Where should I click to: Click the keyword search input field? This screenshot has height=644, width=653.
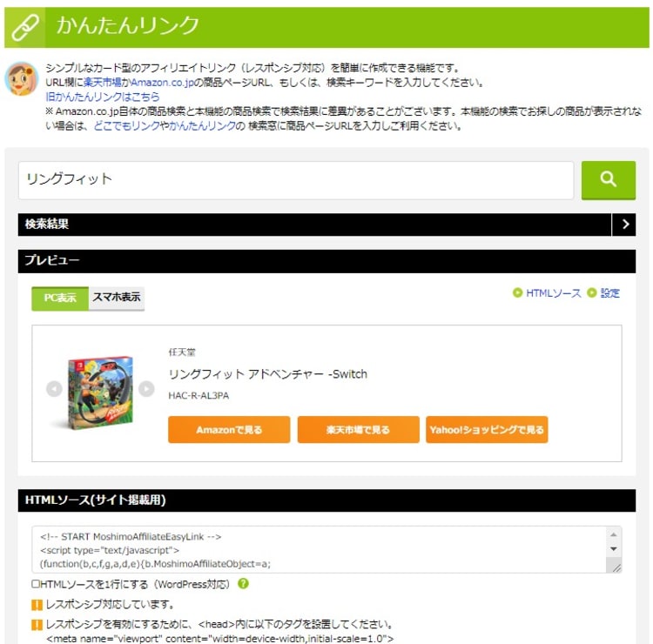coord(296,180)
